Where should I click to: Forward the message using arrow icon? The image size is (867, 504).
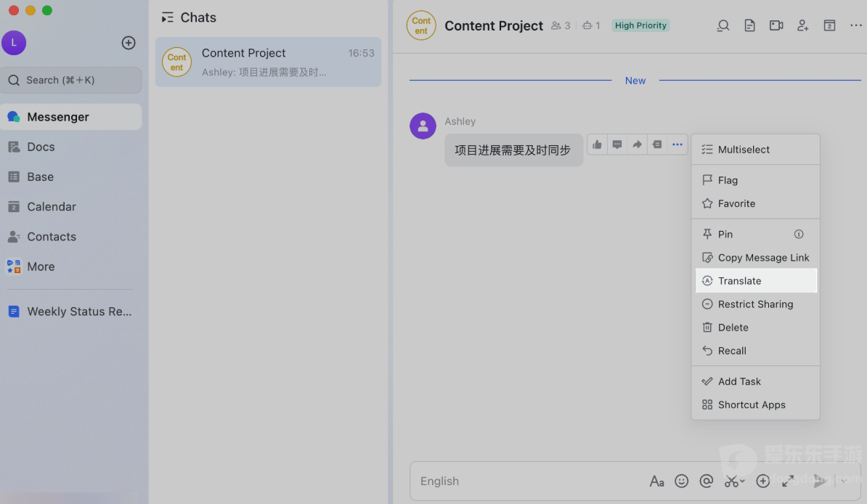click(x=637, y=145)
